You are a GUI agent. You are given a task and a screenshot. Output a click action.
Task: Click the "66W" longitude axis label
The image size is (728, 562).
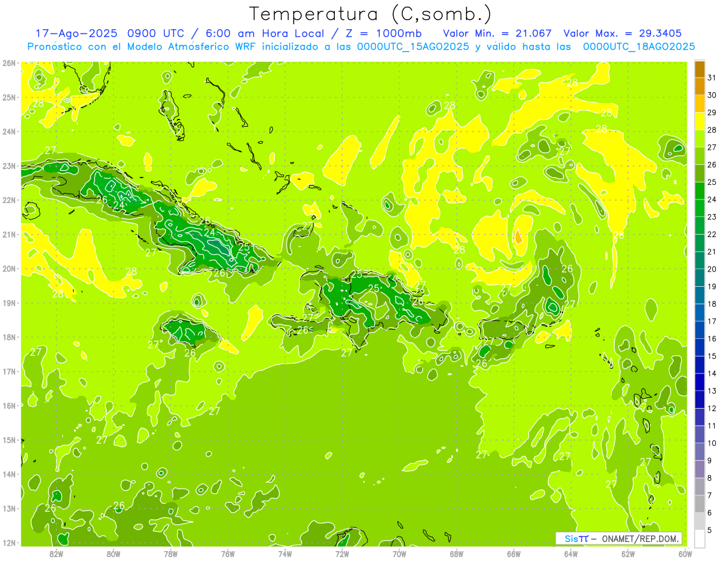click(x=514, y=554)
